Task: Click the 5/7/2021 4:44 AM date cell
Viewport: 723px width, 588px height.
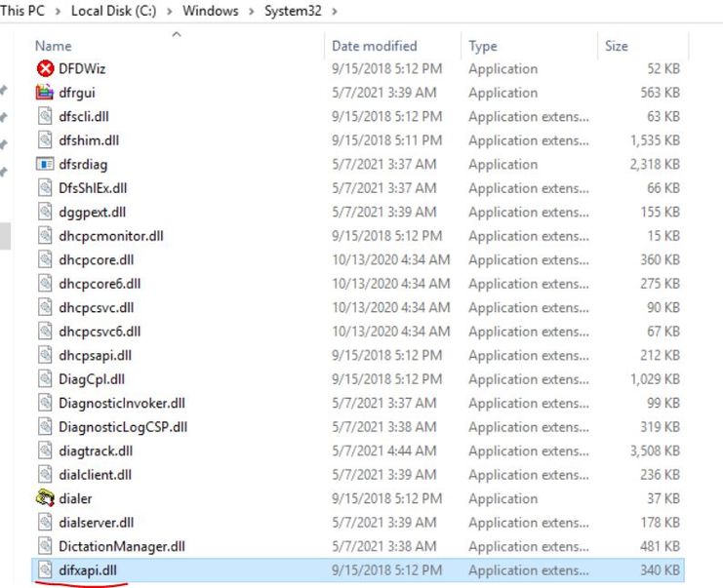Action: (384, 451)
